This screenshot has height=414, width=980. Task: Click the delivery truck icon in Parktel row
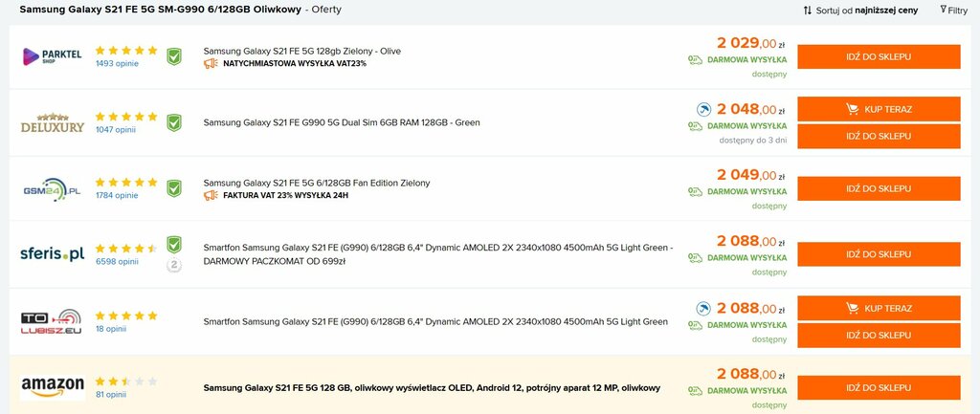695,60
